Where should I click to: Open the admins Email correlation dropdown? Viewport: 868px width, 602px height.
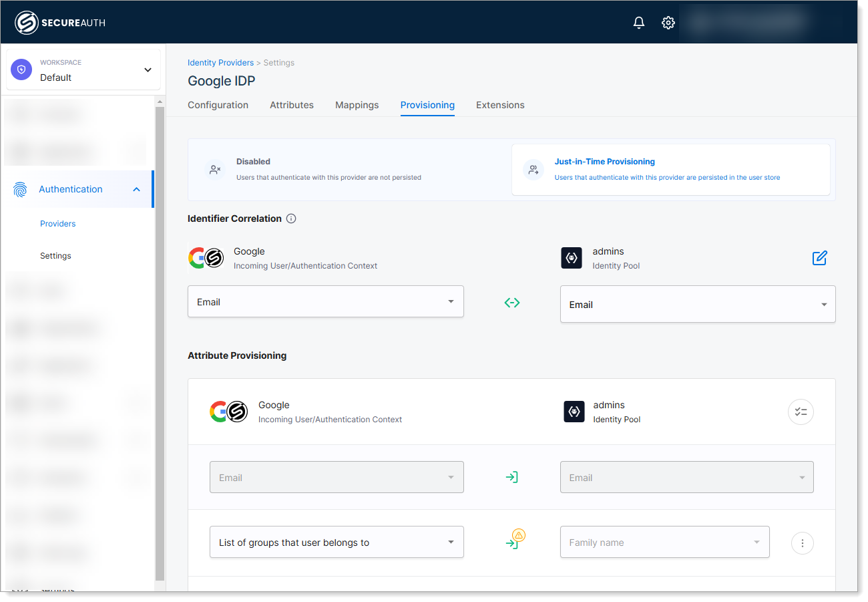coord(698,304)
